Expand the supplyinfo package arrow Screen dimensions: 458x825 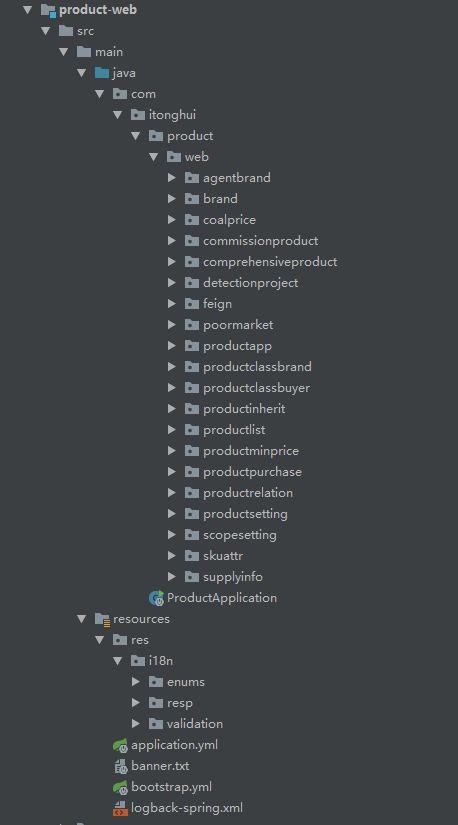172,577
